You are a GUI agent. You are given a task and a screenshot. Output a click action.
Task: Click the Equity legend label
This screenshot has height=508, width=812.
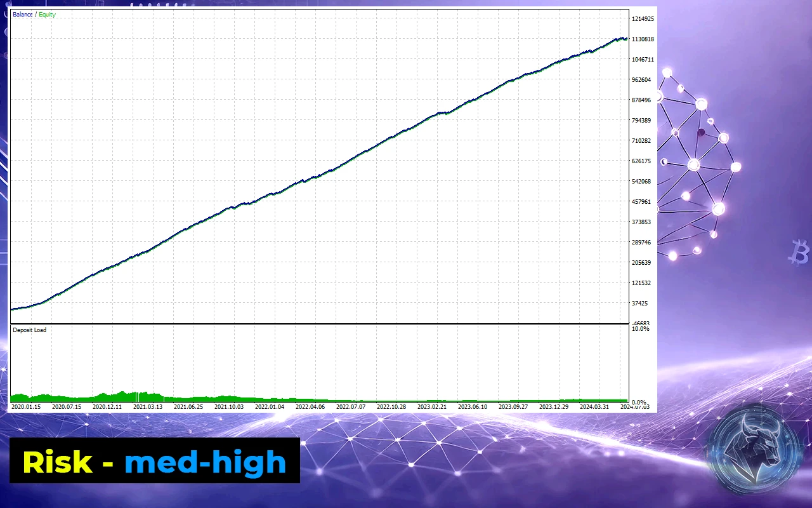point(47,15)
